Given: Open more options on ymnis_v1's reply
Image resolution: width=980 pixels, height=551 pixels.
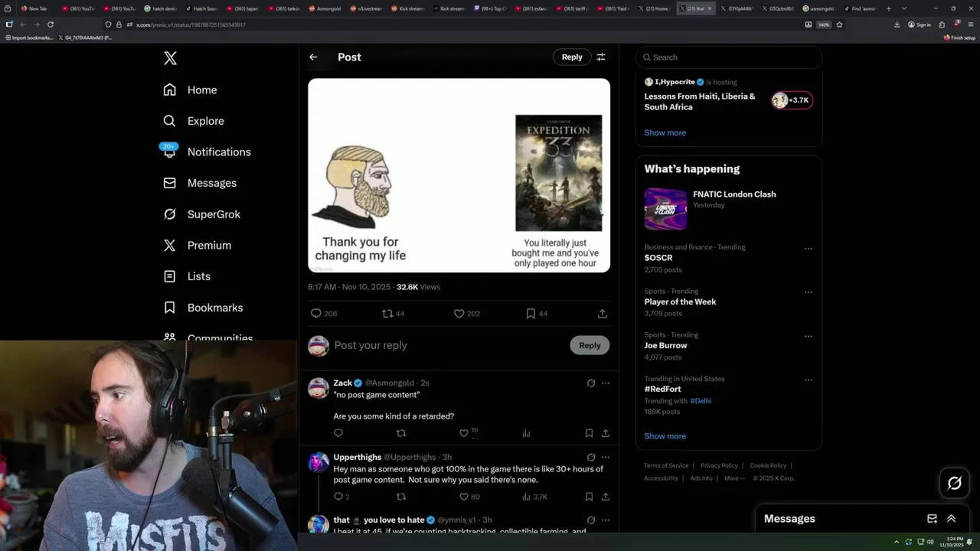Looking at the screenshot, I should [606, 520].
